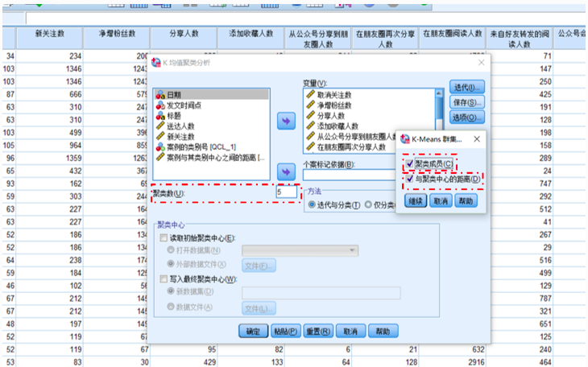Click 取消 in the K均值聚类分析 dialog
The height and width of the screenshot is (367, 588).
coord(350,332)
